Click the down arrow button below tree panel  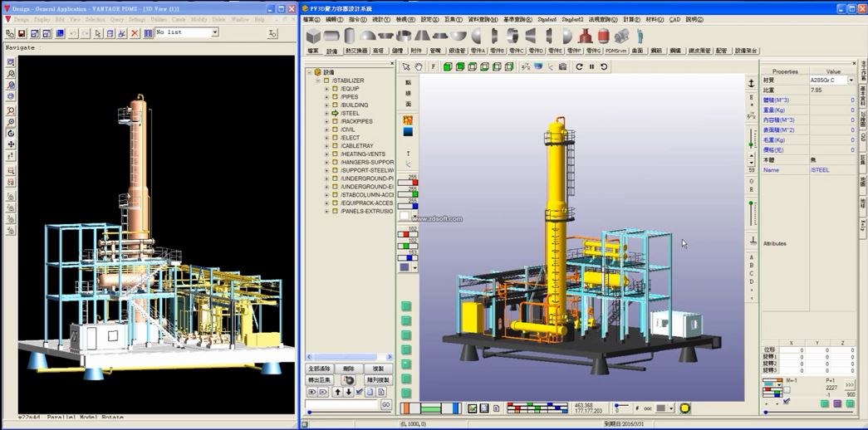348,392
